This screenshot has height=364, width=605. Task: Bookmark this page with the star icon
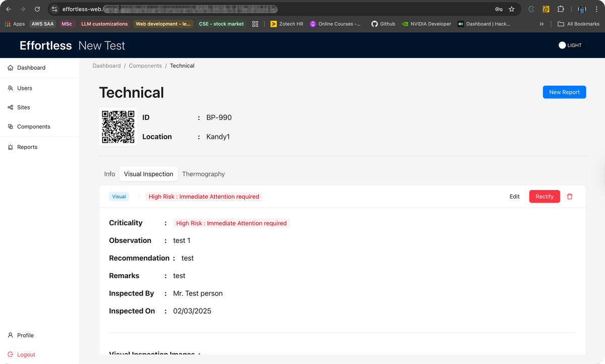coord(512,9)
